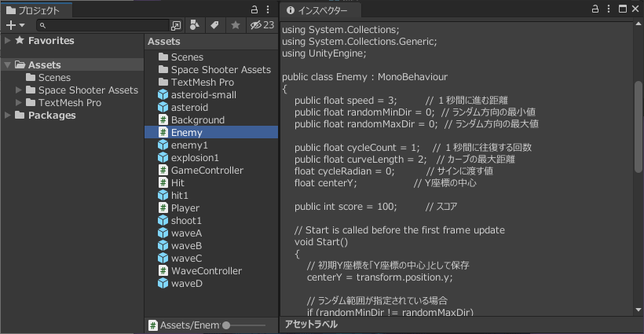Open Search by Label tag icon
Viewport: 644px width, 334px height.
tap(214, 25)
